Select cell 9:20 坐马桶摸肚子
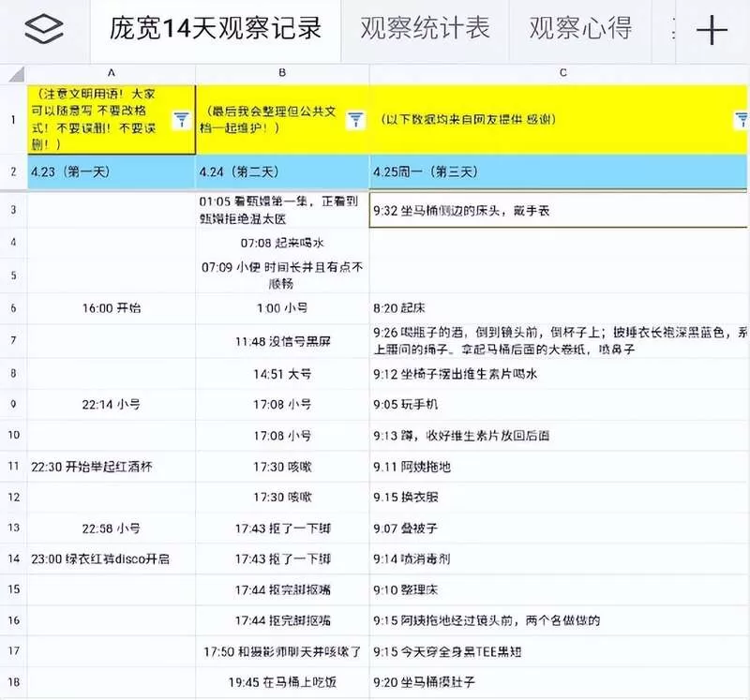 pyautogui.click(x=559, y=682)
